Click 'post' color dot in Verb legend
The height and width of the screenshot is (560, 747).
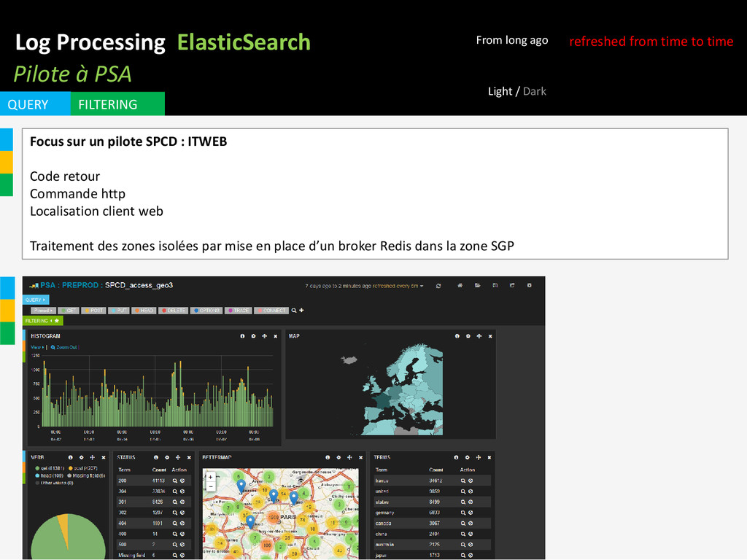[71, 468]
